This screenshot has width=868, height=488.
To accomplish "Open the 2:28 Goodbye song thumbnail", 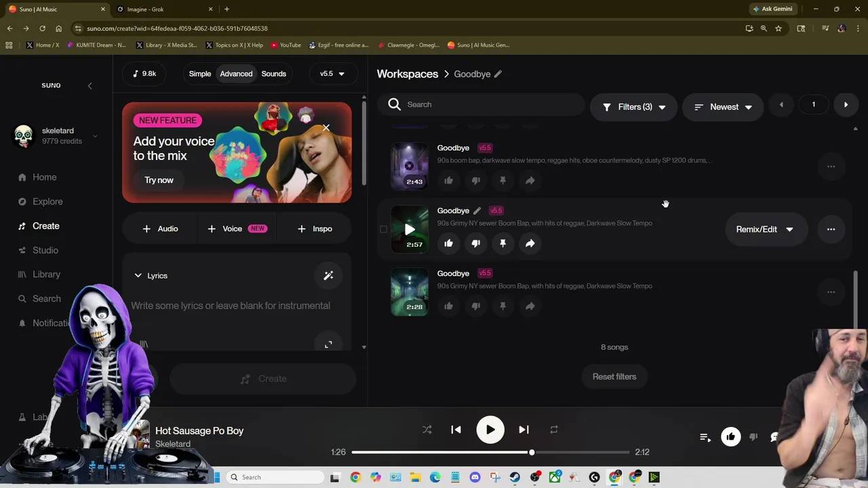I will pos(410,292).
